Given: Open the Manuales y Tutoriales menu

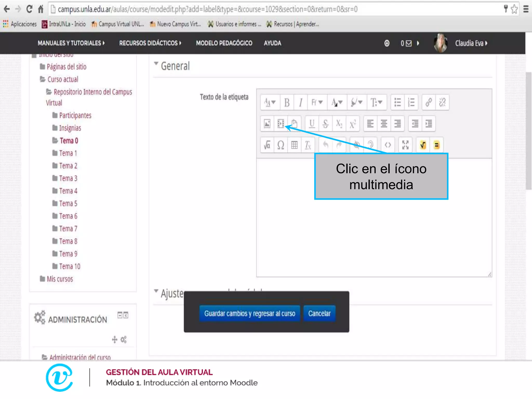Looking at the screenshot, I should point(71,43).
